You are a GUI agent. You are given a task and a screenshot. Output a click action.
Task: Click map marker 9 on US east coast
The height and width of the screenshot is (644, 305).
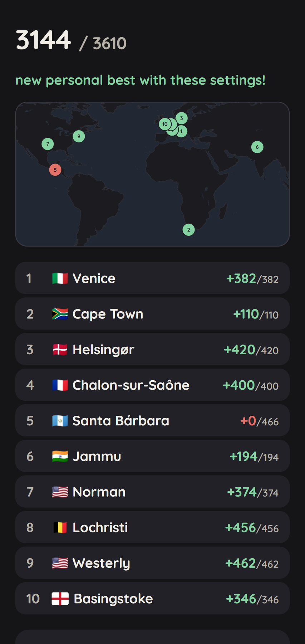[x=79, y=136]
